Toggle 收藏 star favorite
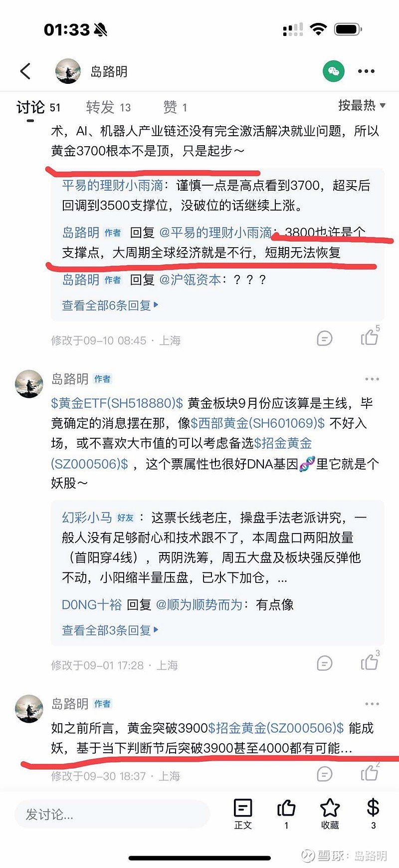Screen dimensions: 399x868 pyautogui.click(x=330, y=814)
